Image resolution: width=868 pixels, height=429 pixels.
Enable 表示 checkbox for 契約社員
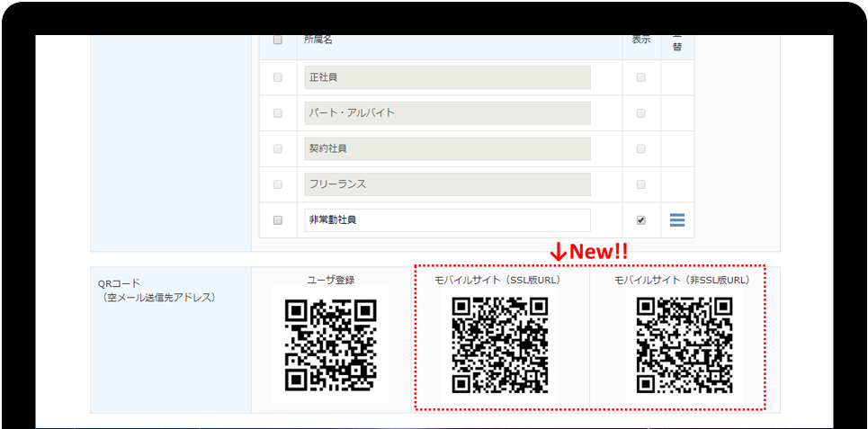click(x=641, y=148)
